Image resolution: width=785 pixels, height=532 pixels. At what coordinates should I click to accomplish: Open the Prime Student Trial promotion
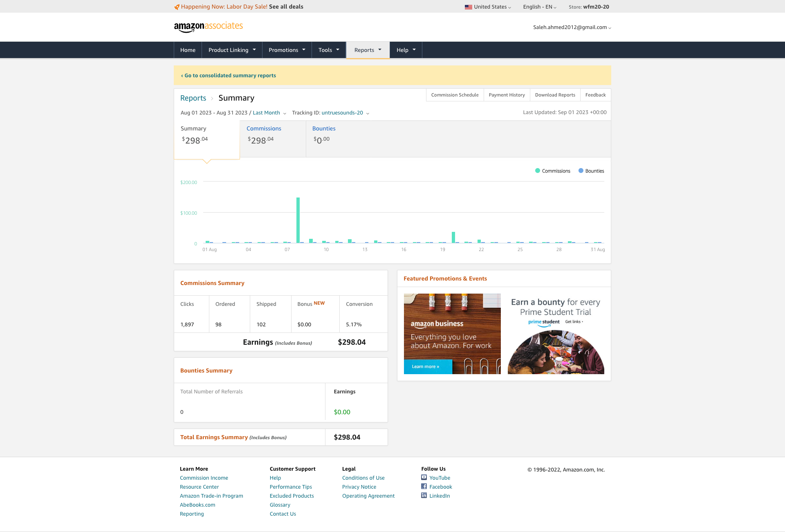pyautogui.click(x=556, y=334)
